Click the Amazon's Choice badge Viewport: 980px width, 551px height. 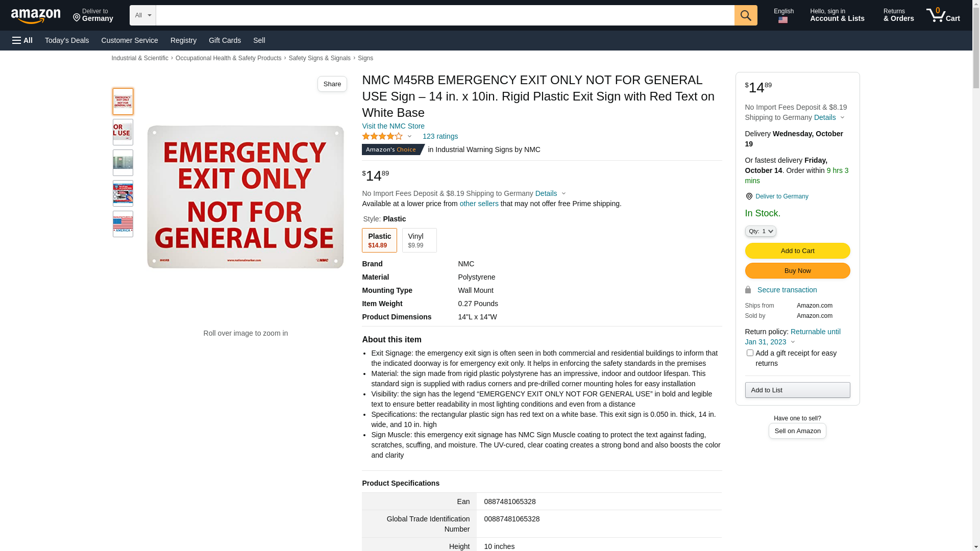392,149
